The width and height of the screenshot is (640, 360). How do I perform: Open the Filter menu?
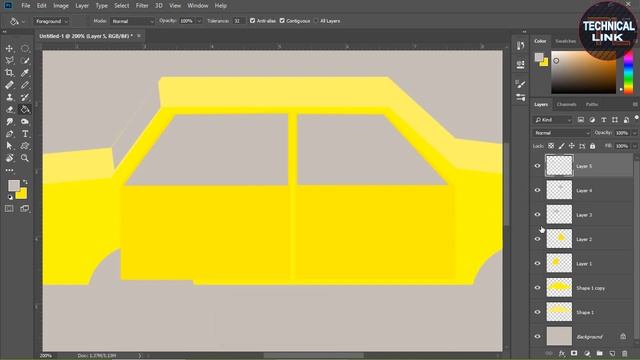click(142, 6)
